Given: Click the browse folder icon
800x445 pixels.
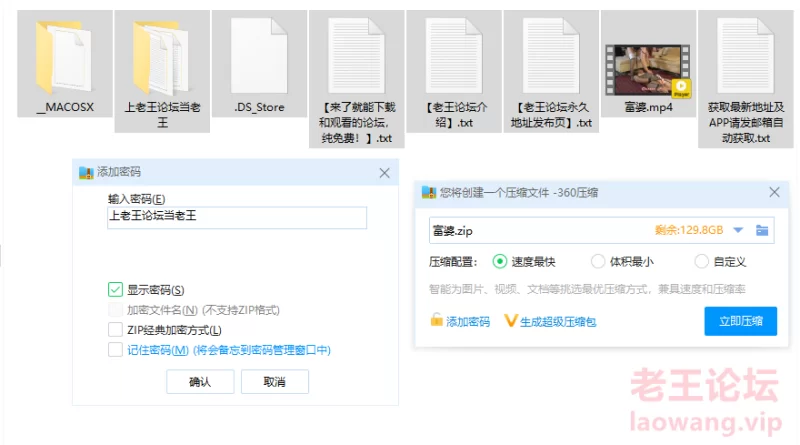Looking at the screenshot, I should point(762,230).
